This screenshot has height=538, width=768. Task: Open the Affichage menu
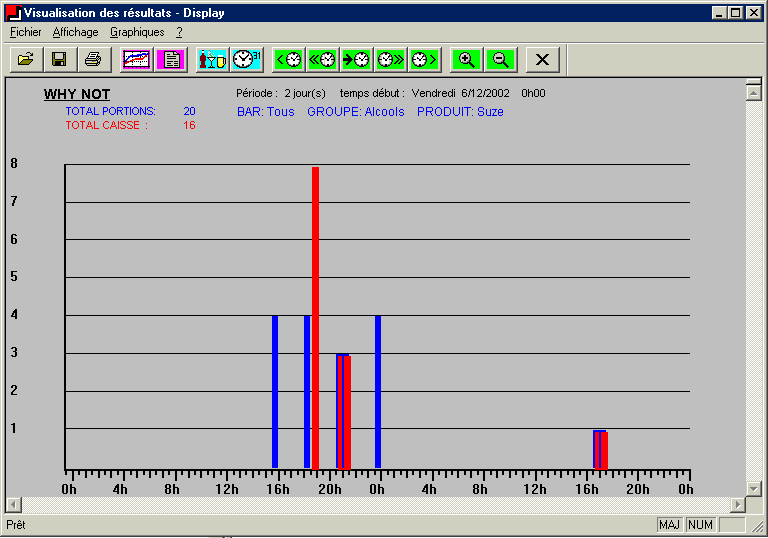(76, 32)
